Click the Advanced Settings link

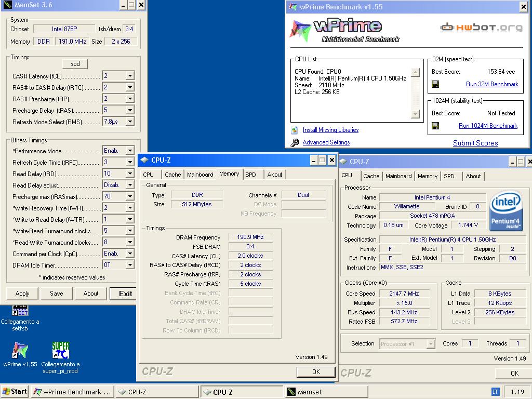[326, 142]
